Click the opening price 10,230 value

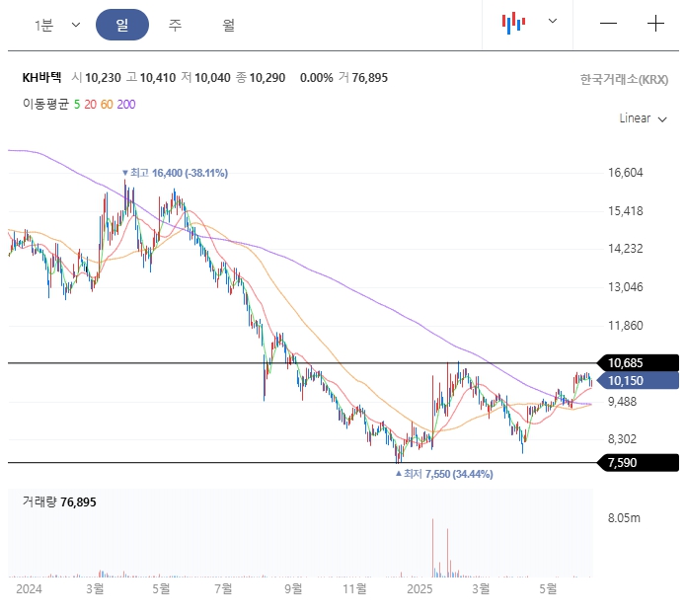[x=103, y=78]
